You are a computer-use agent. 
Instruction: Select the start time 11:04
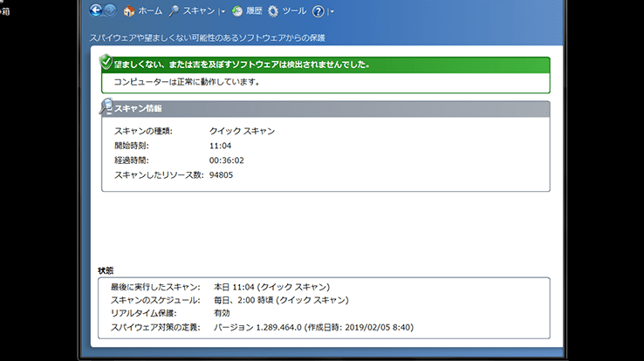click(x=220, y=146)
